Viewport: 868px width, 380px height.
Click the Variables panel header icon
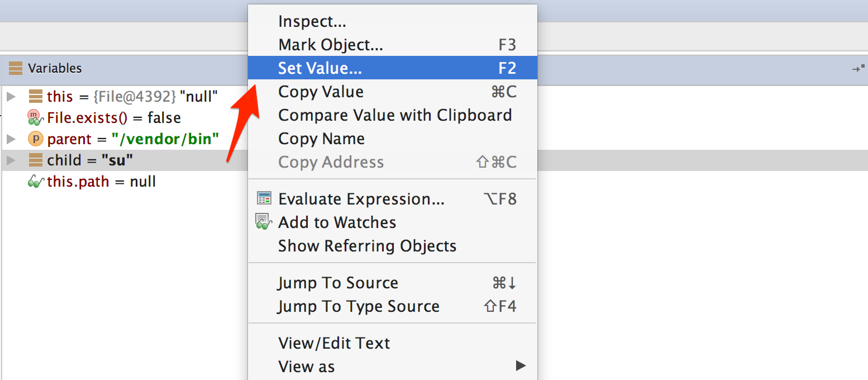[x=16, y=69]
